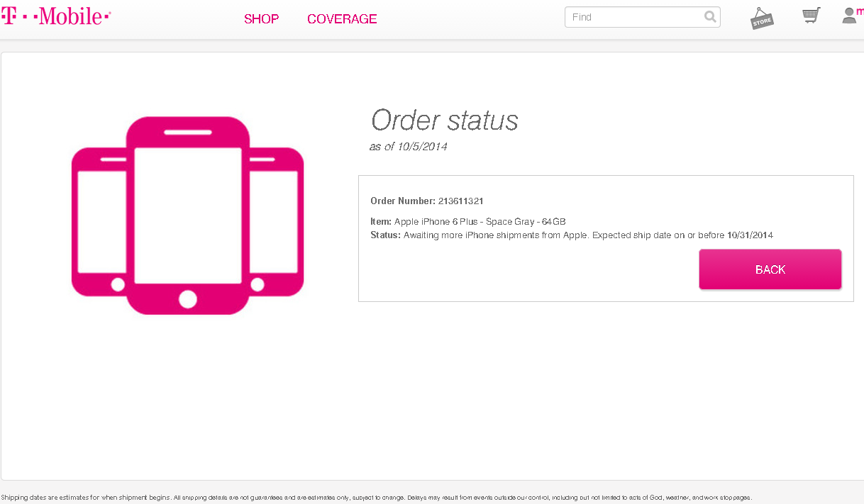Click the as of 10/5/2014 date

pyautogui.click(x=409, y=147)
